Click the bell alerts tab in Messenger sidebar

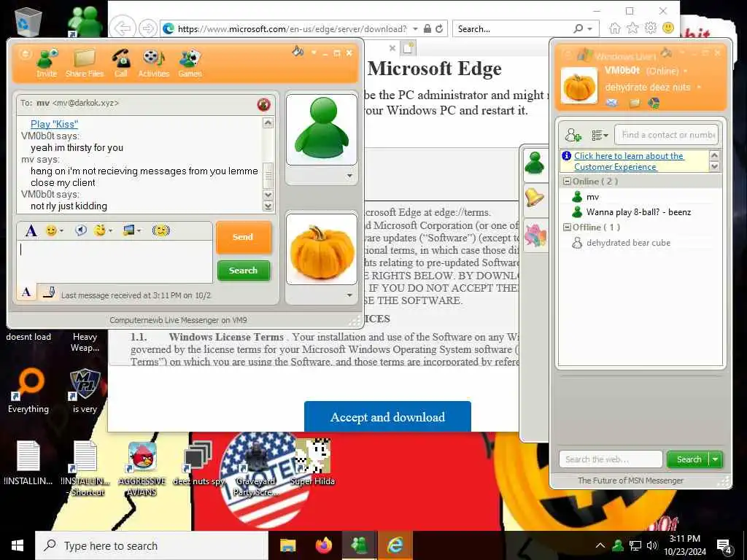point(535,197)
